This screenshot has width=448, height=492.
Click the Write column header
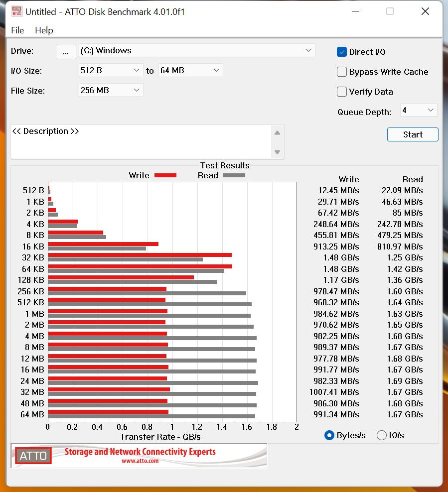coord(348,179)
